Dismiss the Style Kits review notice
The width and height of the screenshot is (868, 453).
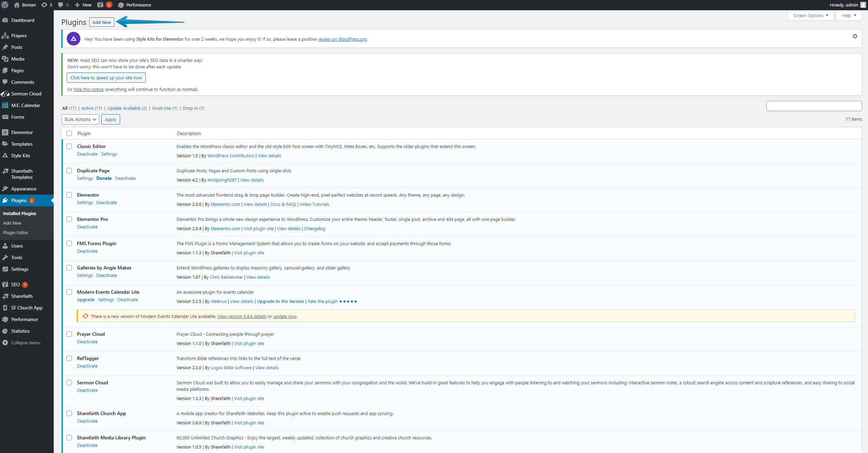click(855, 36)
